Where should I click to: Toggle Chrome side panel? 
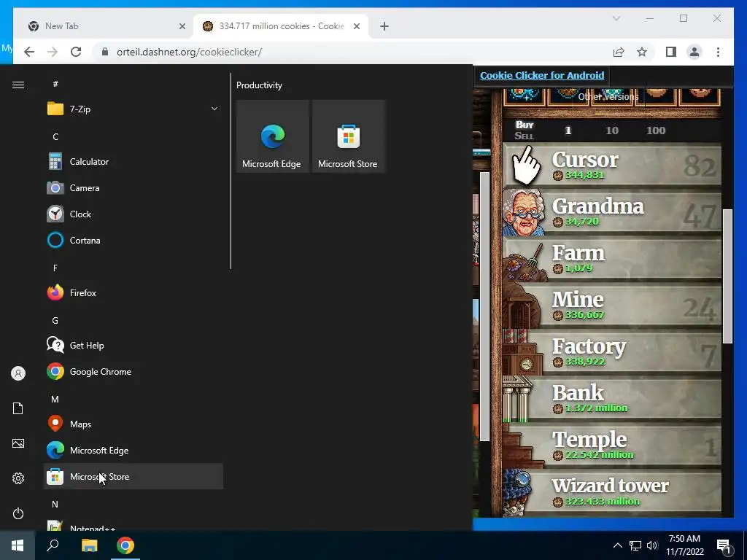click(x=671, y=52)
